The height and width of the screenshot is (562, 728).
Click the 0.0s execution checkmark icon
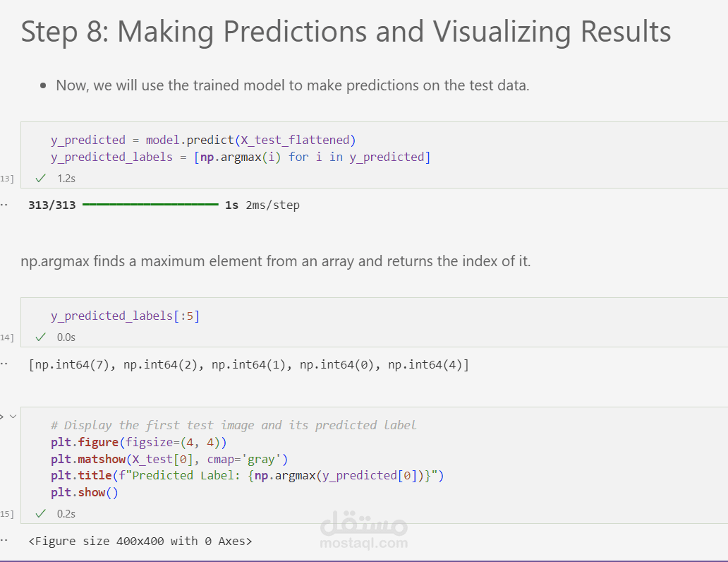point(40,337)
